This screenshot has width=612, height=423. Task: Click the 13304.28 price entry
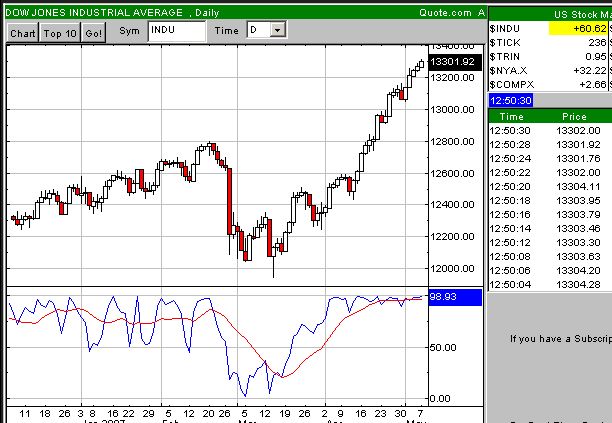pyautogui.click(x=578, y=285)
